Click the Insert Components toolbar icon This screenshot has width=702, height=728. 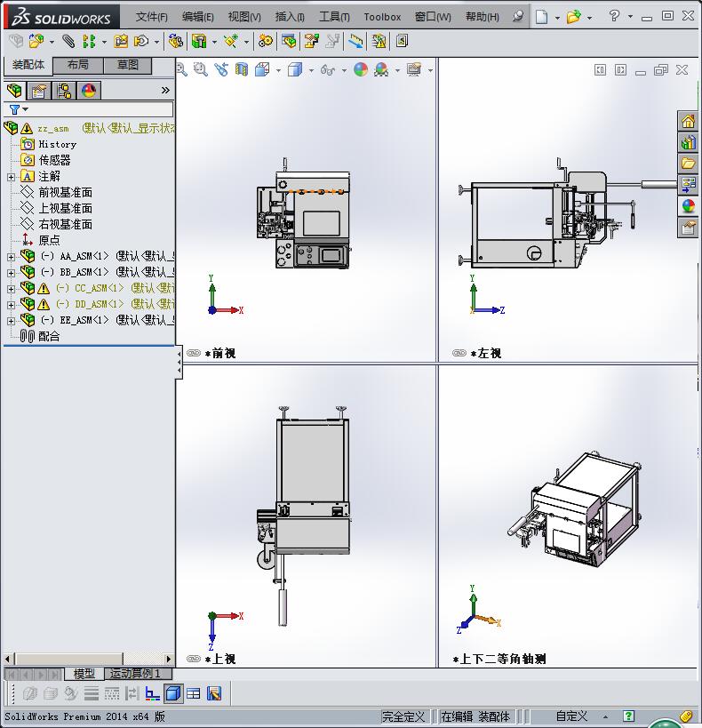coord(36,41)
